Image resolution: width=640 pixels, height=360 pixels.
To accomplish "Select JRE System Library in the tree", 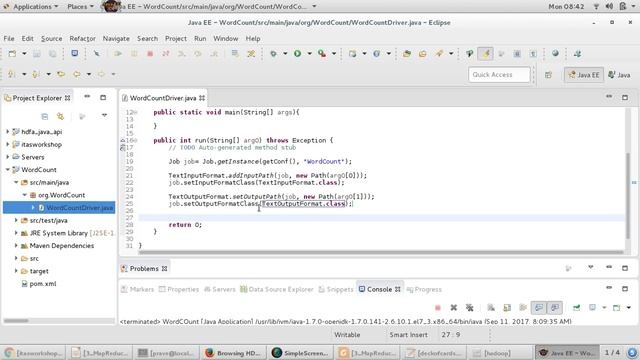I will tap(67, 233).
